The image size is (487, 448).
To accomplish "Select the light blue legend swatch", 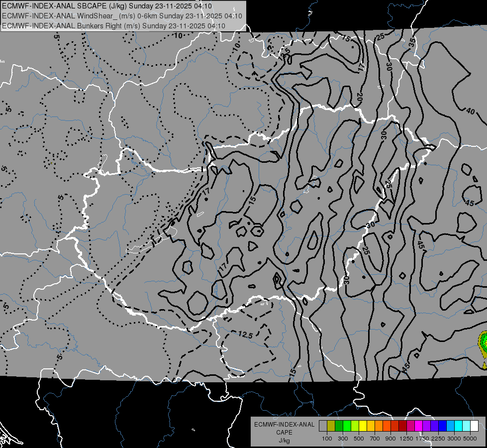I will 450,426.
